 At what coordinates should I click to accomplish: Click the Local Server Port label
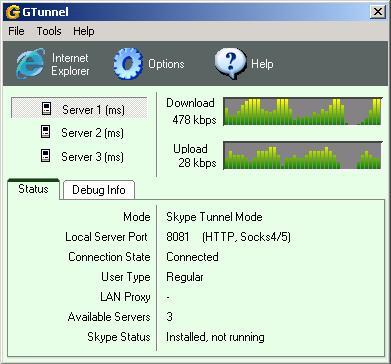click(x=106, y=237)
